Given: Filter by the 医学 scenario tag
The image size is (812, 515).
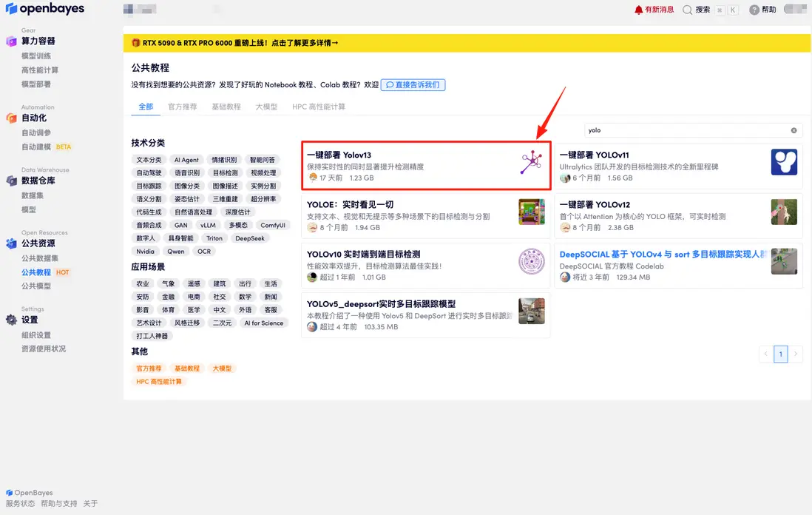Looking at the screenshot, I should point(194,310).
